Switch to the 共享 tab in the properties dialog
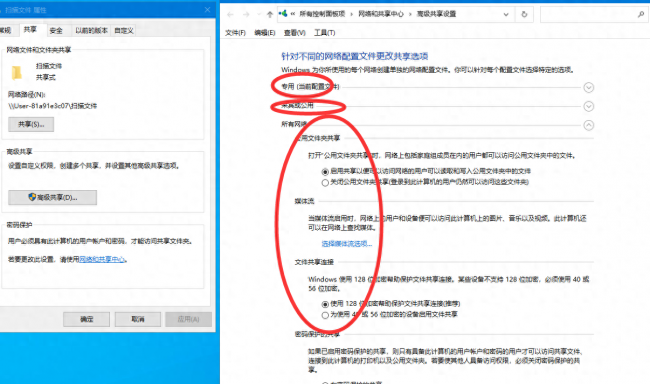The height and width of the screenshot is (384, 650). [x=30, y=29]
